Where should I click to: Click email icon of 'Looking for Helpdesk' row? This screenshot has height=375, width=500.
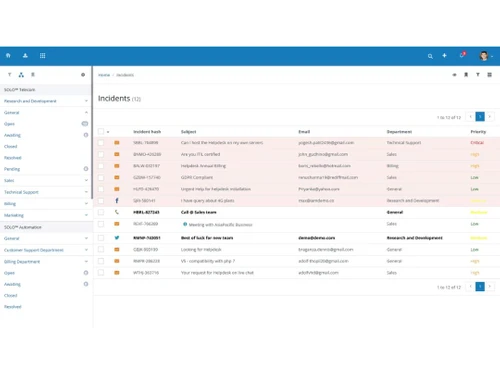pos(117,249)
